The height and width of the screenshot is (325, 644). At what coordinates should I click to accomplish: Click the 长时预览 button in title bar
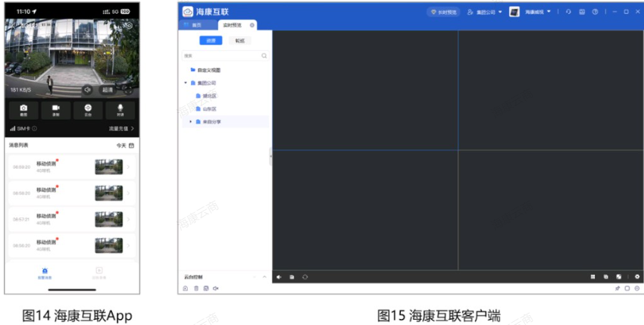(x=443, y=12)
